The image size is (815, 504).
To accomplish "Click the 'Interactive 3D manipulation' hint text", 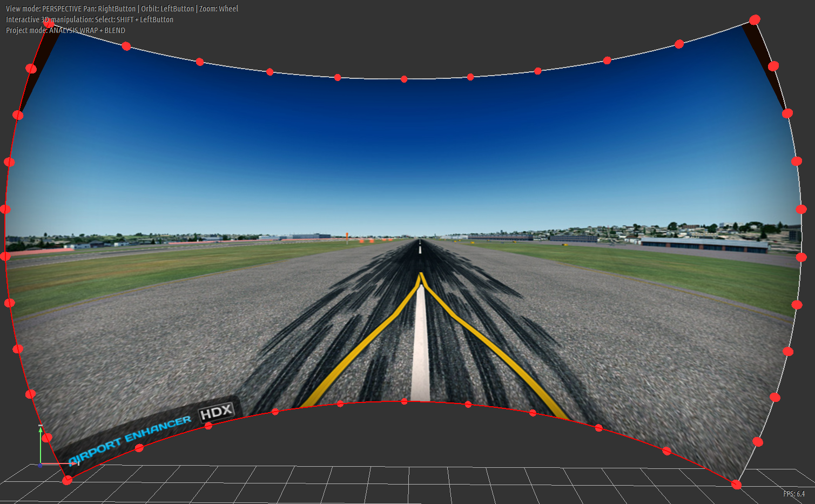I will pos(50,19).
